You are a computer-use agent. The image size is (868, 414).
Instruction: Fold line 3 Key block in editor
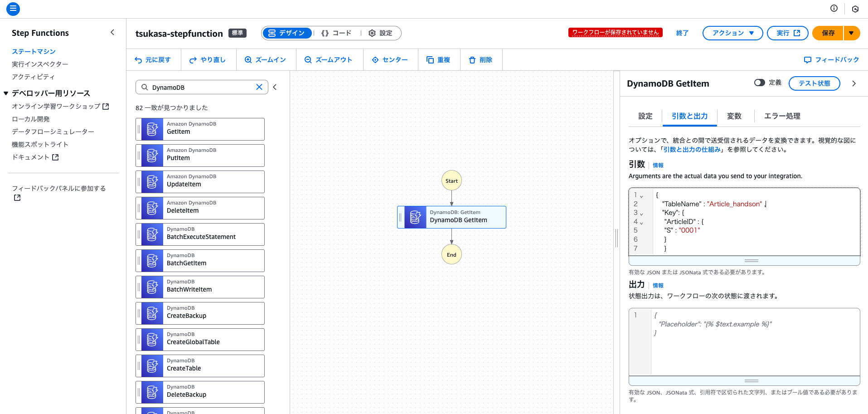coord(641,214)
